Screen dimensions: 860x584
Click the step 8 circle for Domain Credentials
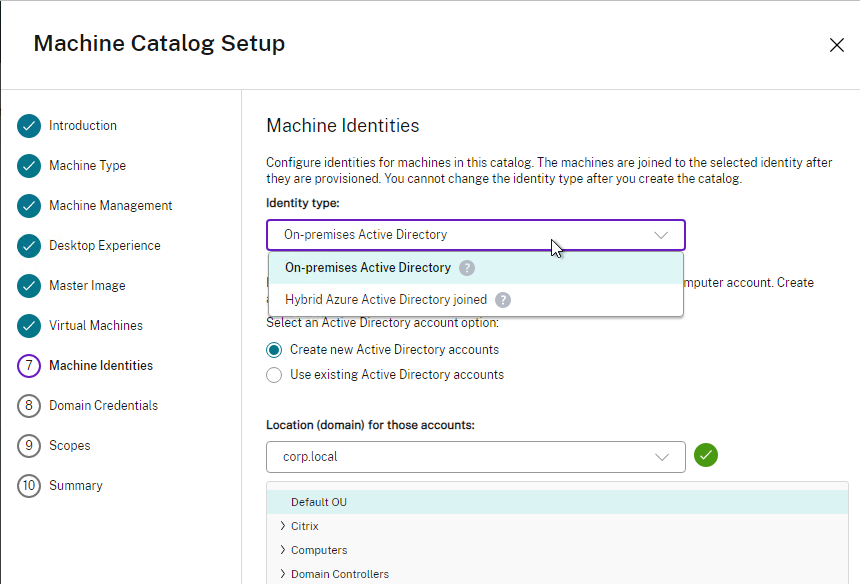click(29, 406)
